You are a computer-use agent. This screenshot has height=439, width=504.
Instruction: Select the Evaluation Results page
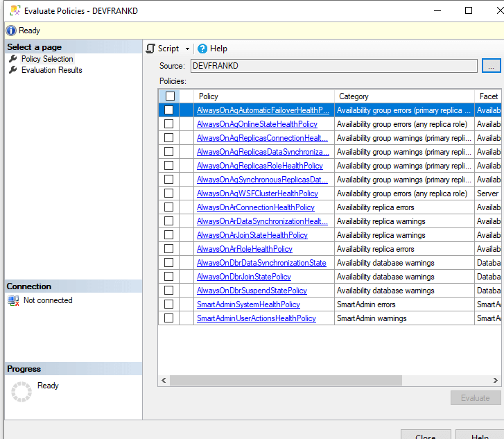pos(51,70)
